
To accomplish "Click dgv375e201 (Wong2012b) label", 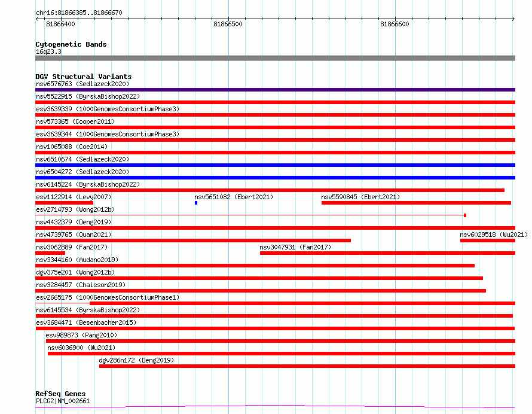I will [75, 272].
